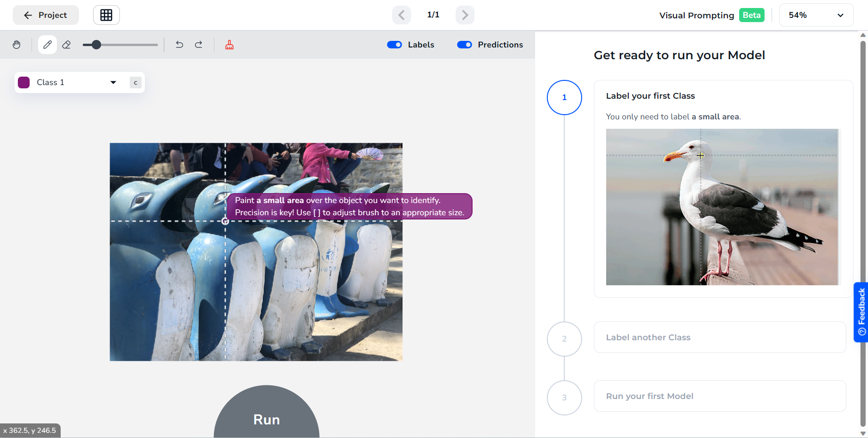Redo the last undone stroke

(198, 45)
